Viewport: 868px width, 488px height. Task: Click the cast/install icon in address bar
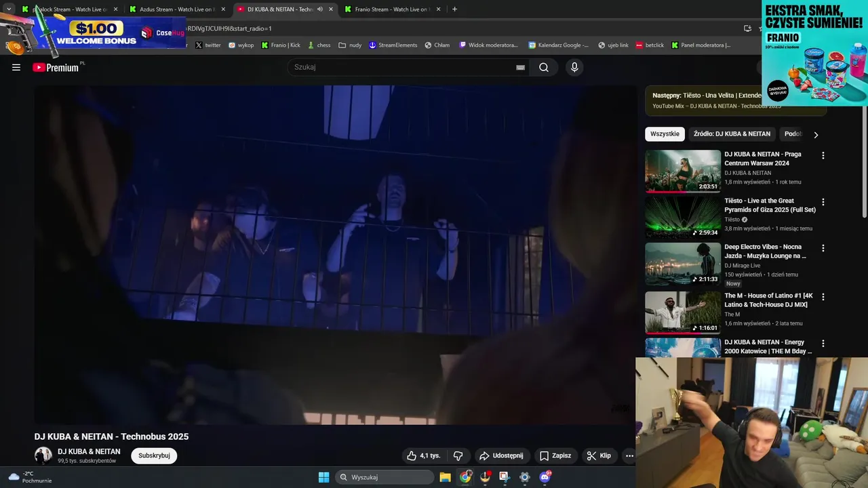click(747, 28)
